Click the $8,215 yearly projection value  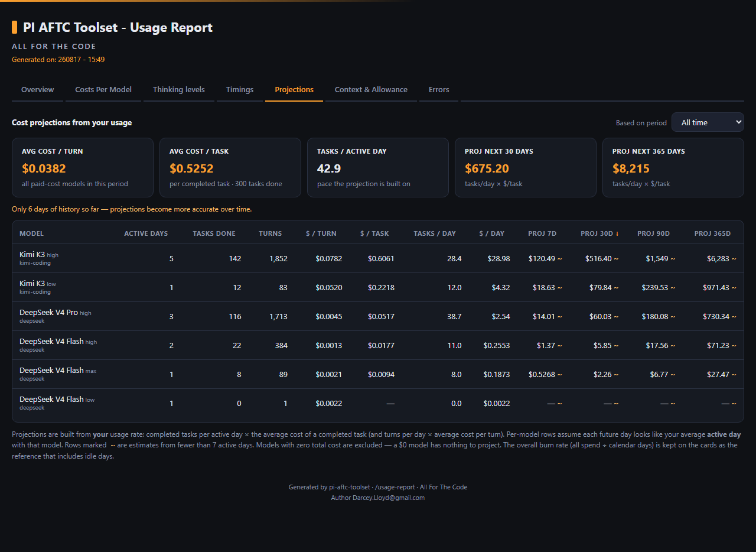pos(631,168)
